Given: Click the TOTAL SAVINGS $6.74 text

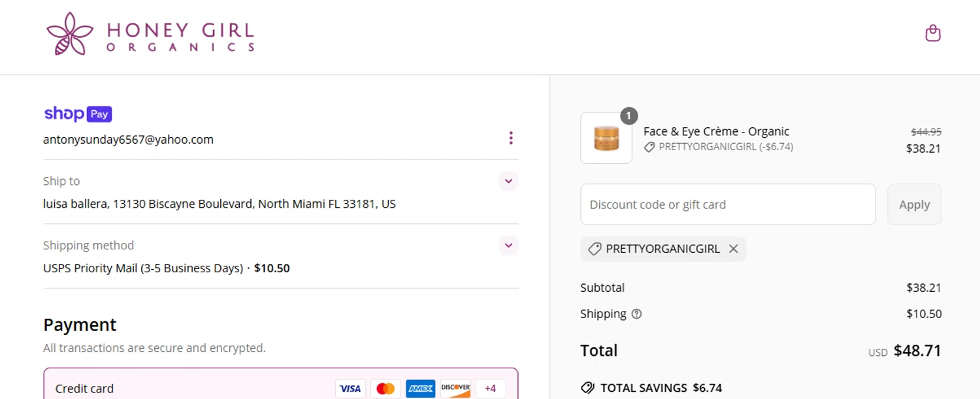Looking at the screenshot, I should tap(661, 388).
